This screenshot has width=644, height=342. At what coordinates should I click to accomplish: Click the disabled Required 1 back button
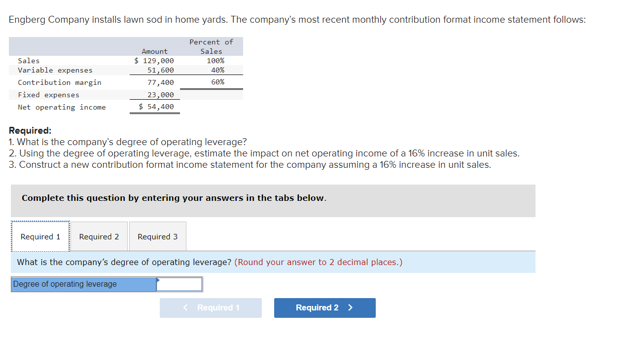211,308
